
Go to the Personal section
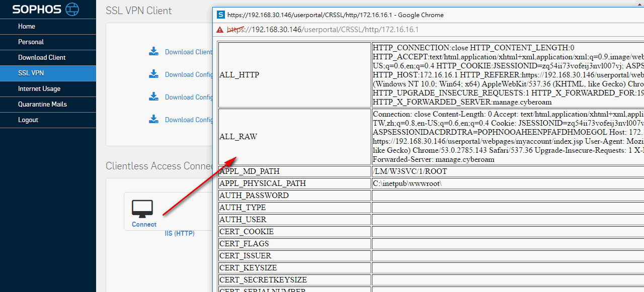coord(48,42)
